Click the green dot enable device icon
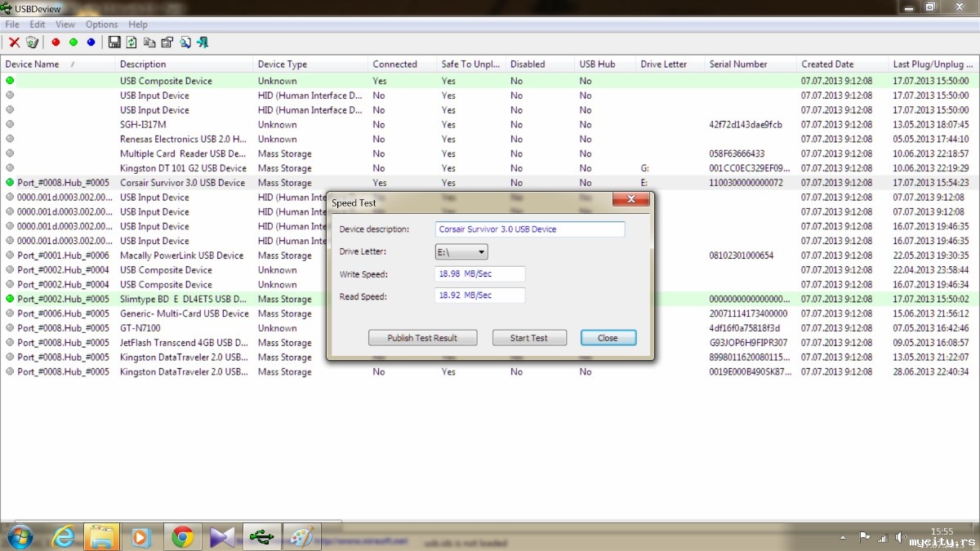This screenshot has width=980, height=551. pyautogui.click(x=73, y=42)
